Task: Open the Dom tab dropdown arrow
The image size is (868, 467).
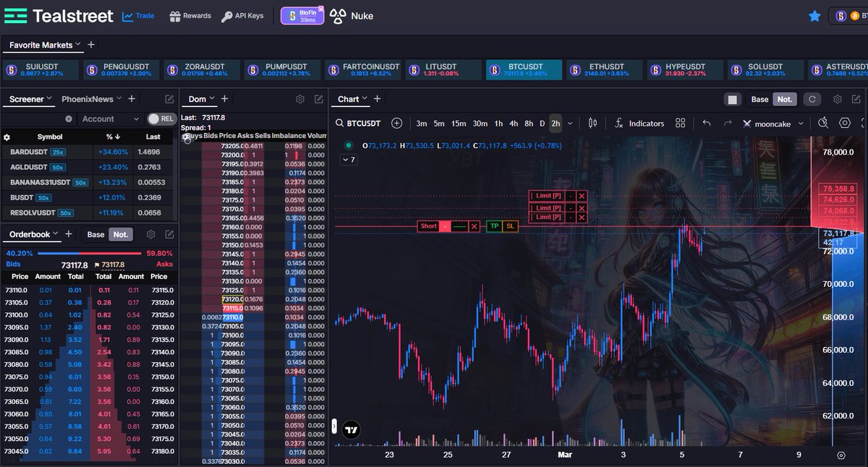Action: pyautogui.click(x=212, y=99)
